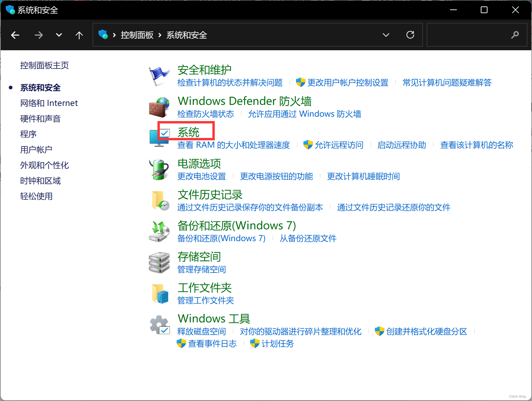Screen dimensions: 532x401
Task: Expand breadcrumb chevron before 系统和安全
Action: 160,35
